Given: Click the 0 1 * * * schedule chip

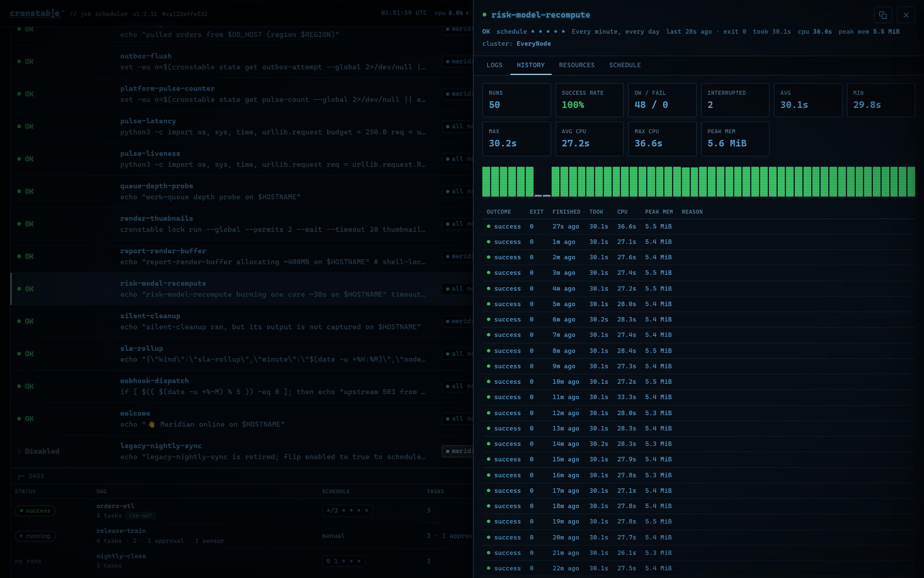Looking at the screenshot, I should pyautogui.click(x=344, y=561).
